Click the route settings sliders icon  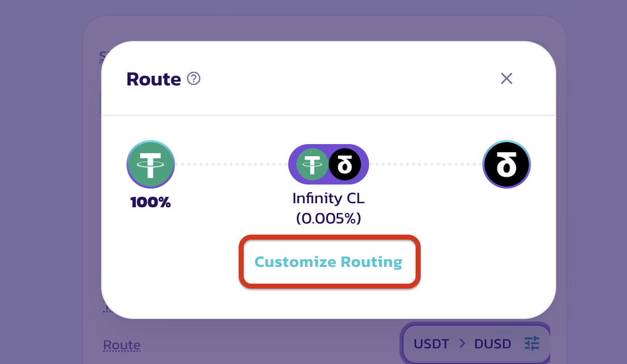532,344
